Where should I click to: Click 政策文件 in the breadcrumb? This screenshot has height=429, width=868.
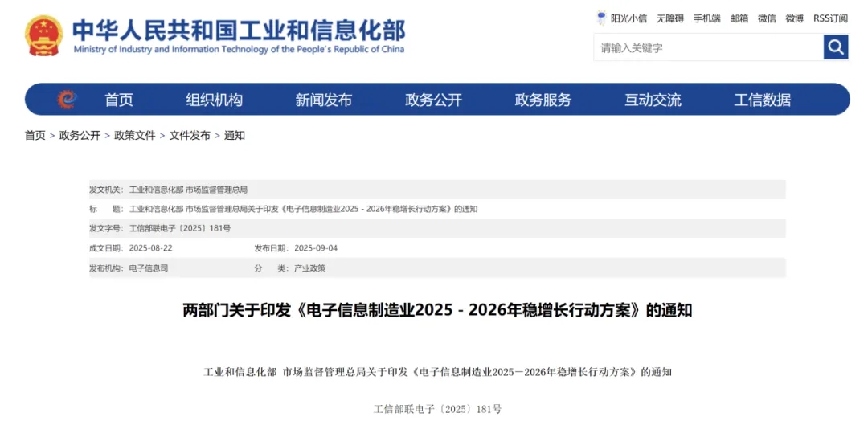[x=135, y=136]
